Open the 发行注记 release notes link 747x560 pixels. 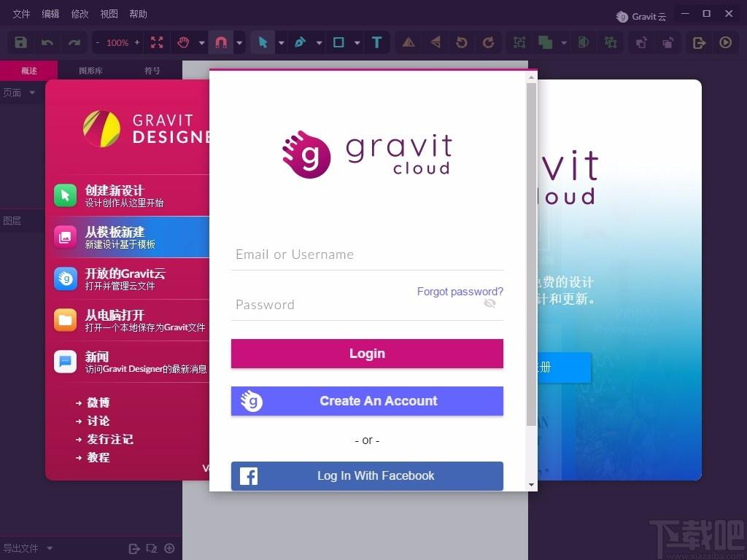click(x=109, y=439)
